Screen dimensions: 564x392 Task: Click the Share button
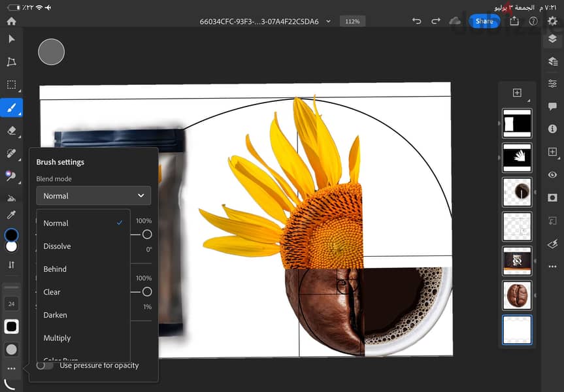(484, 21)
